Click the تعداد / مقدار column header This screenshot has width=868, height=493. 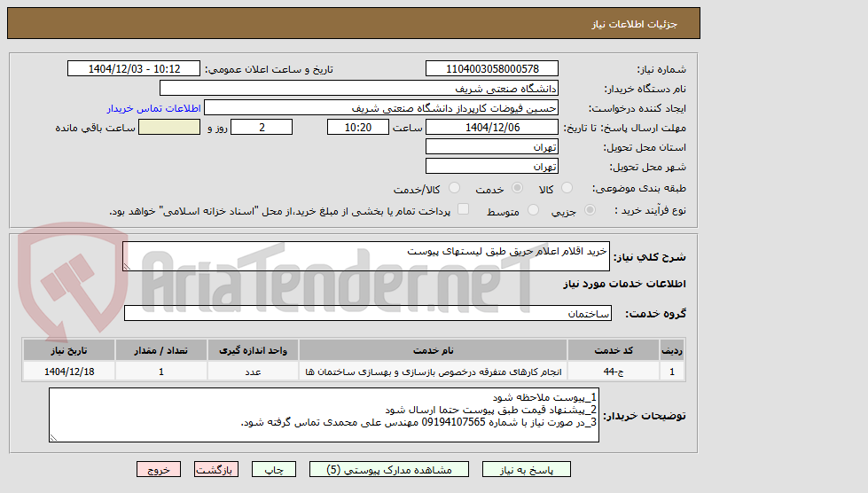161,350
